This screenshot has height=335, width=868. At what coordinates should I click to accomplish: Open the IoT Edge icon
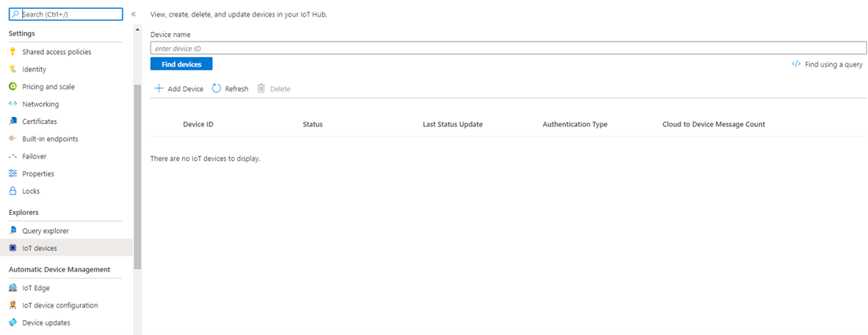click(x=13, y=288)
